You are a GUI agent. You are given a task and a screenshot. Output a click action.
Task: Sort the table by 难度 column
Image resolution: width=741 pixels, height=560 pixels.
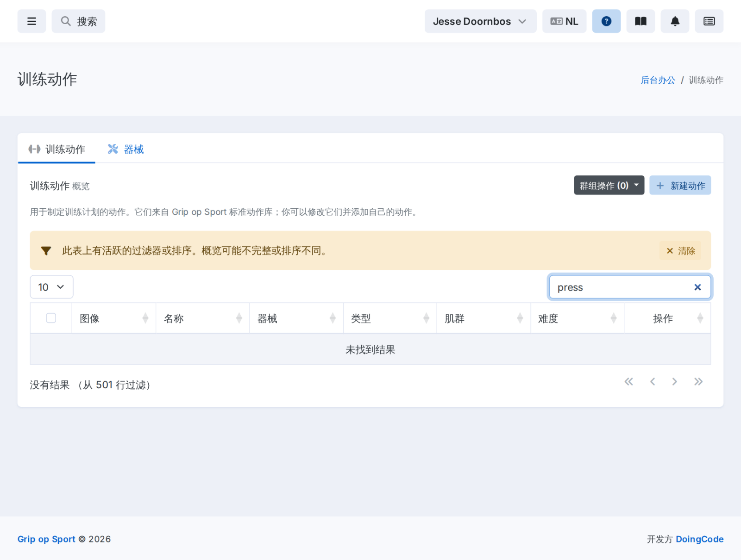pyautogui.click(x=578, y=318)
